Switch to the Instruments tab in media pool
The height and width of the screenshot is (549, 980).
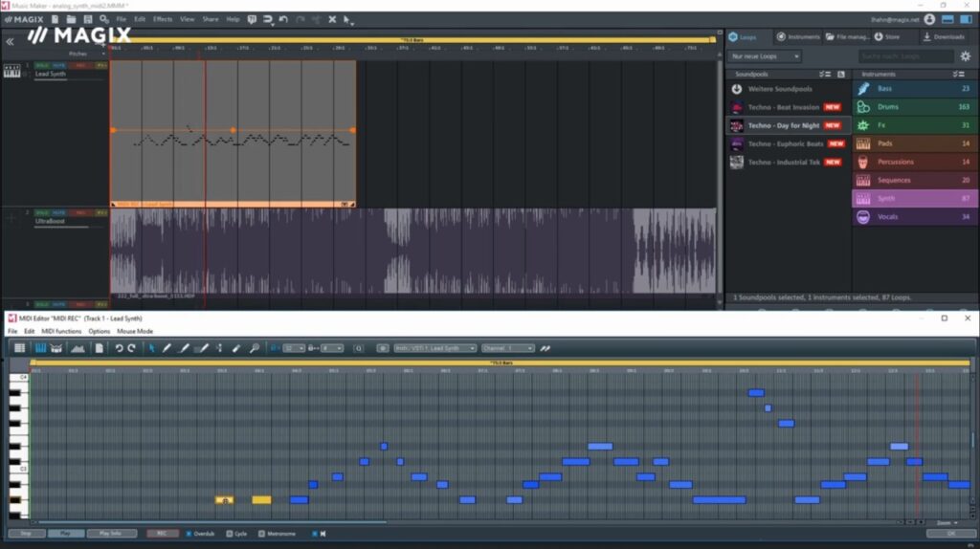pos(798,37)
